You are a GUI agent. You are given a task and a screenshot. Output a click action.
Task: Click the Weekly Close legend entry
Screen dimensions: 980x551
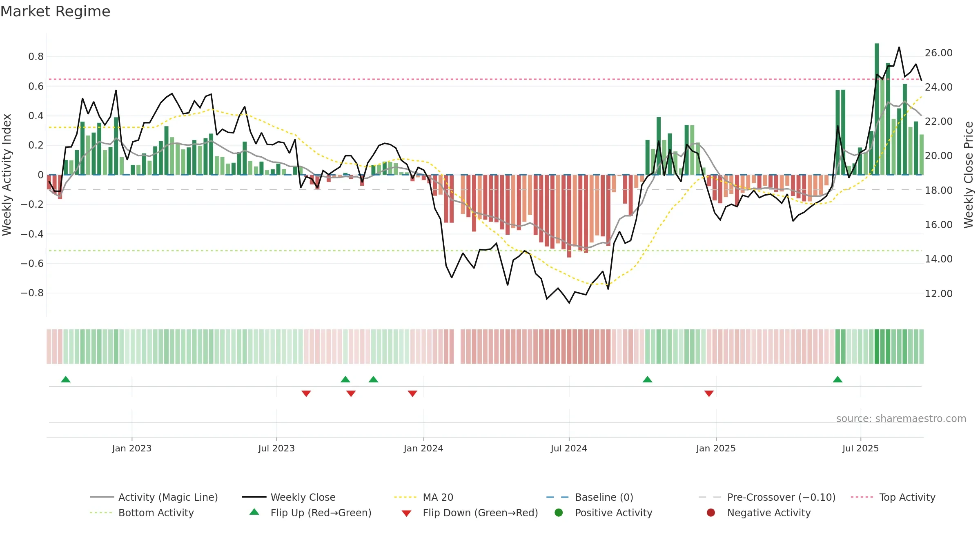click(289, 497)
